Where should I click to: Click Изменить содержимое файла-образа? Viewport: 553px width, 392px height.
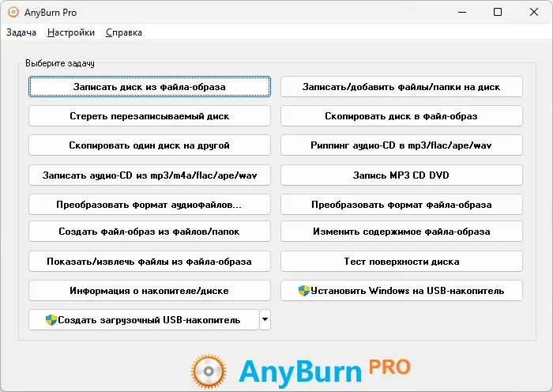401,232
